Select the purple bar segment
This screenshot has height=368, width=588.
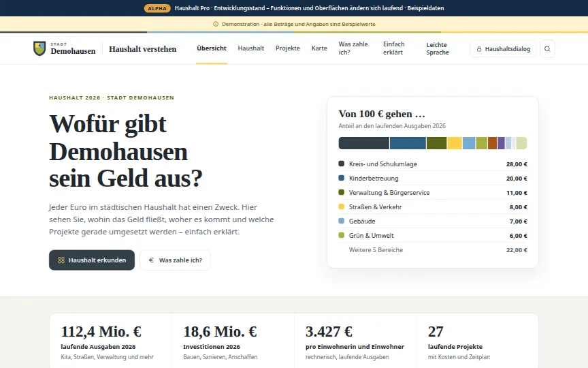pos(501,143)
